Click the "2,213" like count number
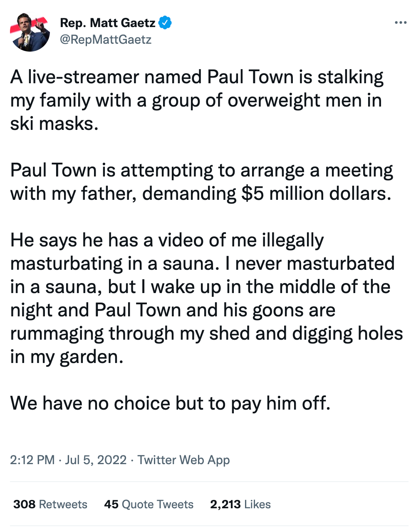 tap(225, 505)
